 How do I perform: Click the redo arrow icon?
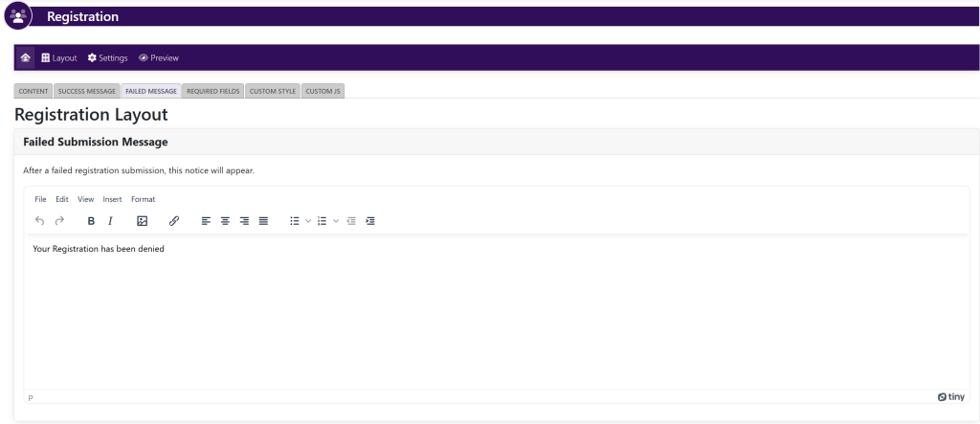point(59,221)
